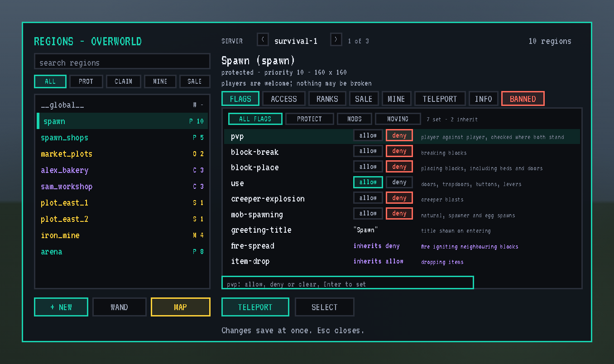614x364 pixels.
Task: Switch to the MINE detail tab
Action: (397, 99)
